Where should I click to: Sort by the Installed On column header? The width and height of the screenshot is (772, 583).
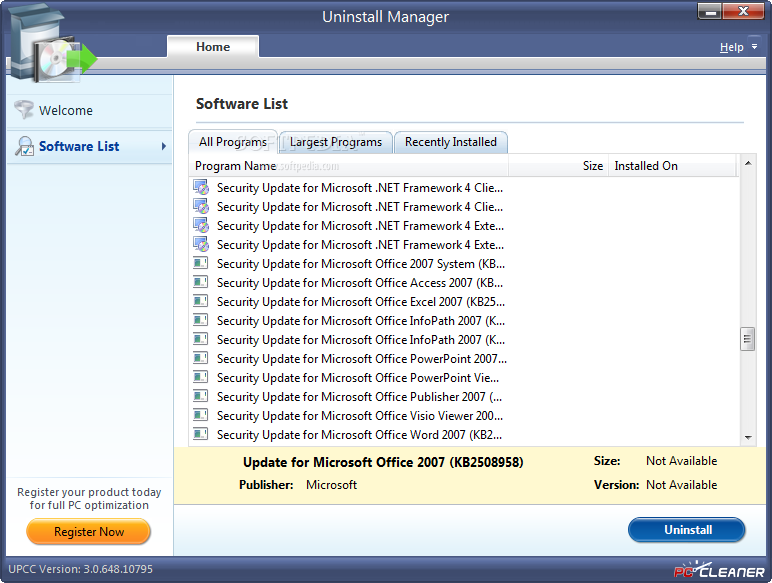point(672,166)
